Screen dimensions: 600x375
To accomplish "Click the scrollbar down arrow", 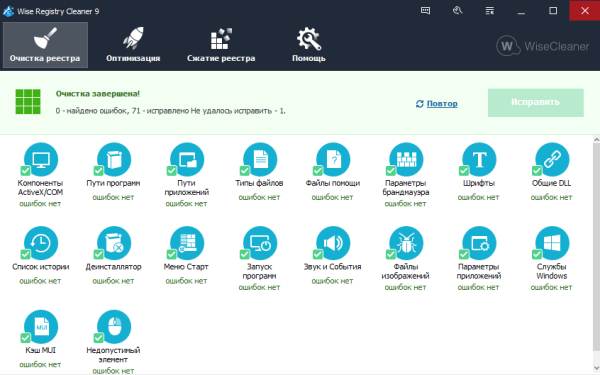I will (x=596, y=369).
